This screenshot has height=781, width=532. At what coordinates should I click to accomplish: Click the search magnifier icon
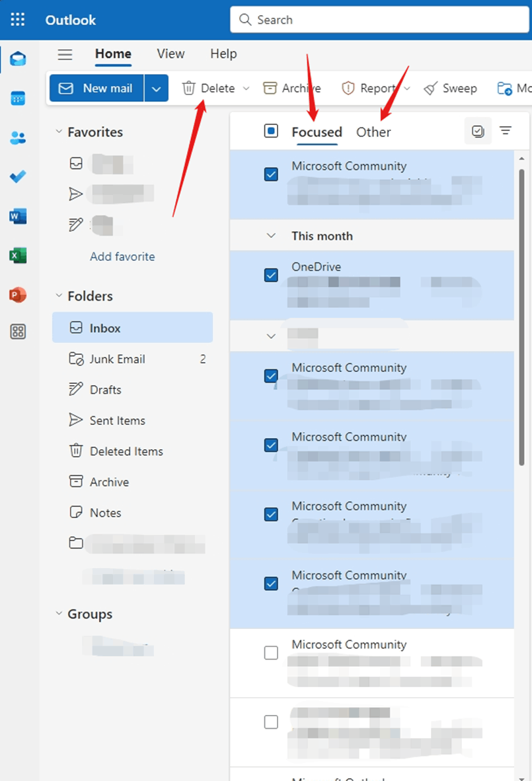(245, 19)
